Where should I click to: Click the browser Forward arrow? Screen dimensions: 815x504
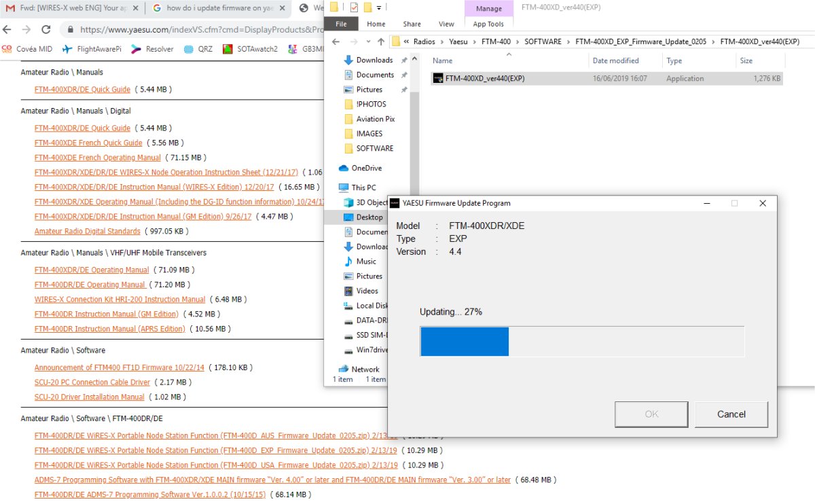tap(26, 30)
